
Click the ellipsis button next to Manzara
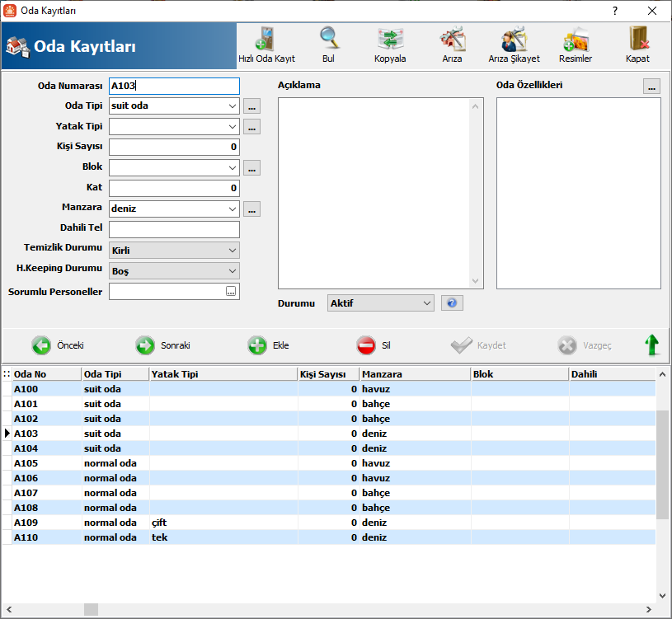(x=252, y=209)
